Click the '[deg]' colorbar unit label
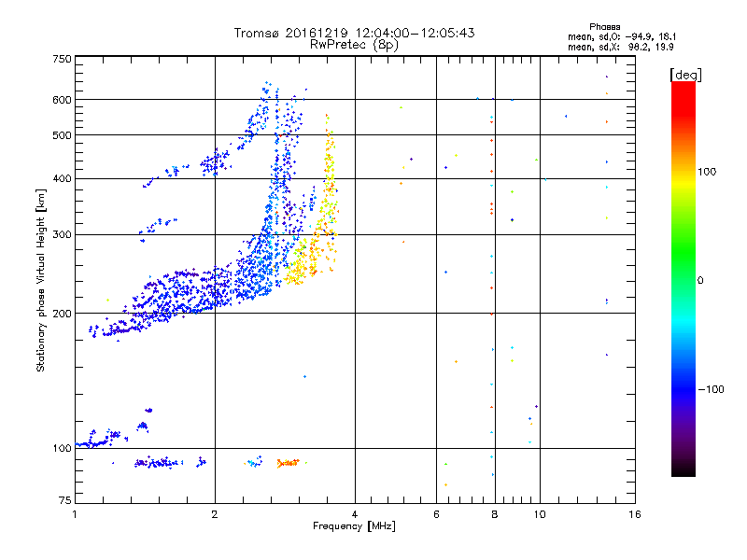Viewport: 747px width, 560px height. pos(685,75)
